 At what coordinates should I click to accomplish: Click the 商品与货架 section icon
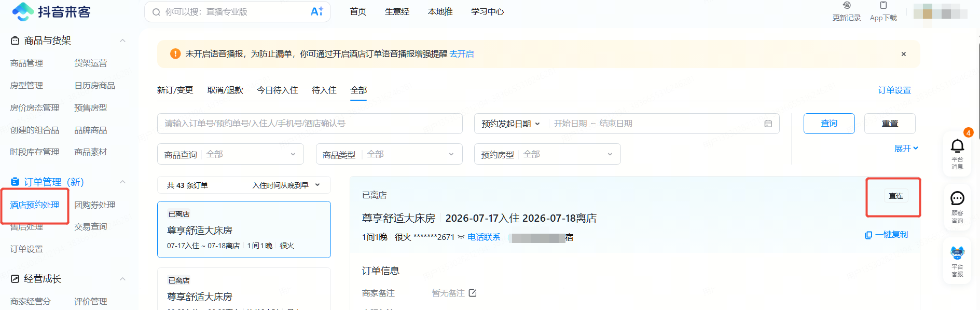(15, 41)
